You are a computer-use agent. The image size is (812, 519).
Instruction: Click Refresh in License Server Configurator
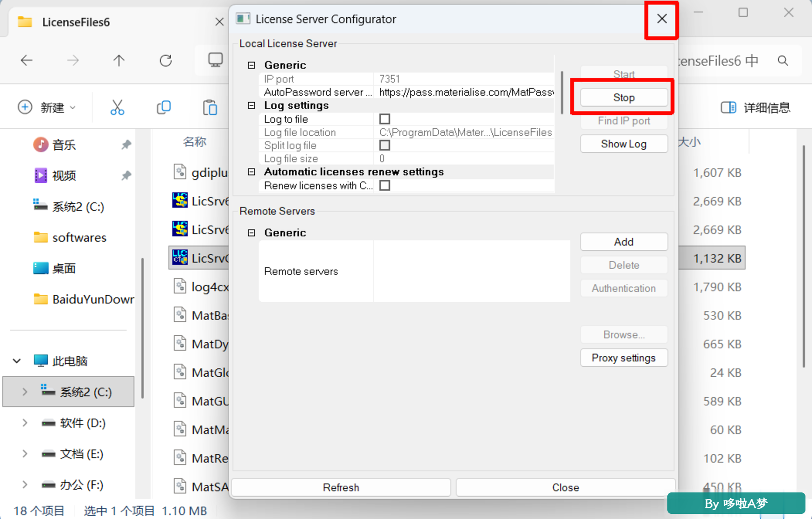(x=341, y=487)
